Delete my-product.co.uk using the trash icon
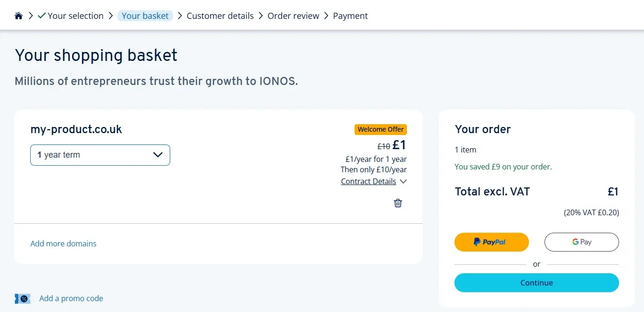Image resolution: width=644 pixels, height=312 pixels. [x=397, y=203]
